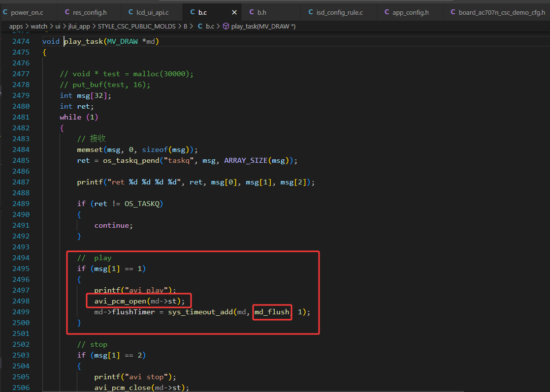This screenshot has height=392, width=550.
Task: Open b.c file in the breadcrumb
Action: [210, 26]
